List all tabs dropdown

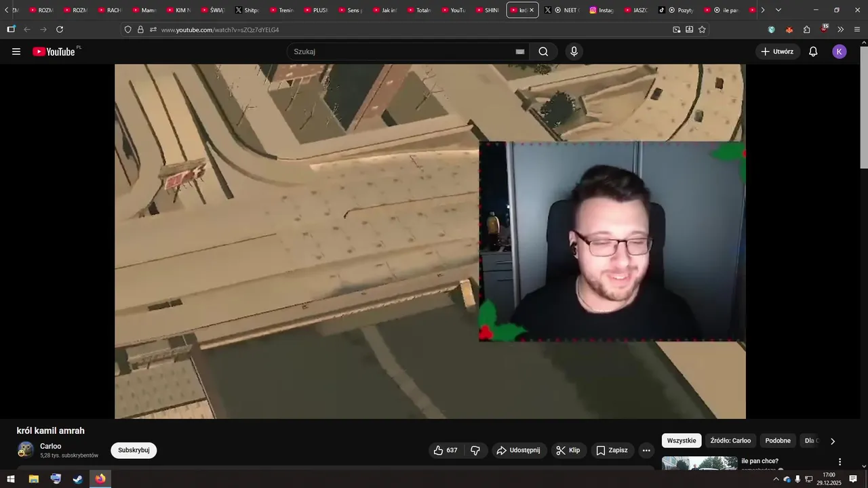[778, 10]
